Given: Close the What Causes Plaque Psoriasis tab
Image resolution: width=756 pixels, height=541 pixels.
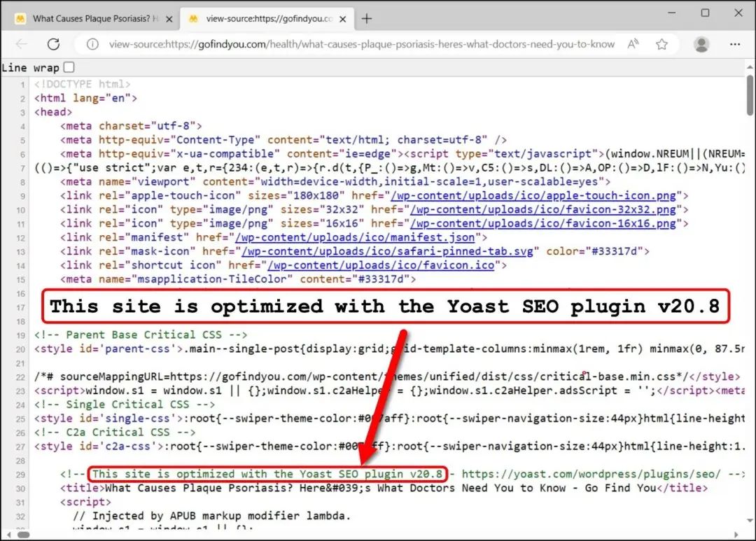Looking at the screenshot, I should pos(169,19).
